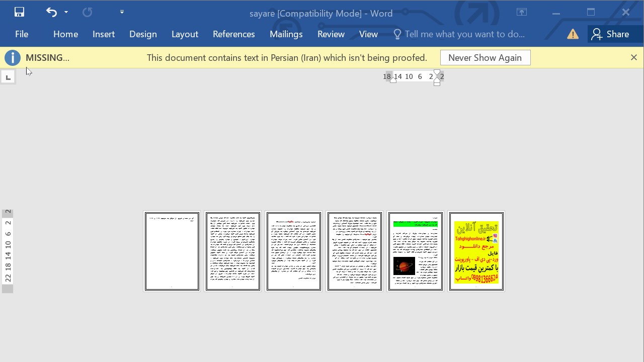Click the lightbulb icon beside Tell me

[x=397, y=34]
